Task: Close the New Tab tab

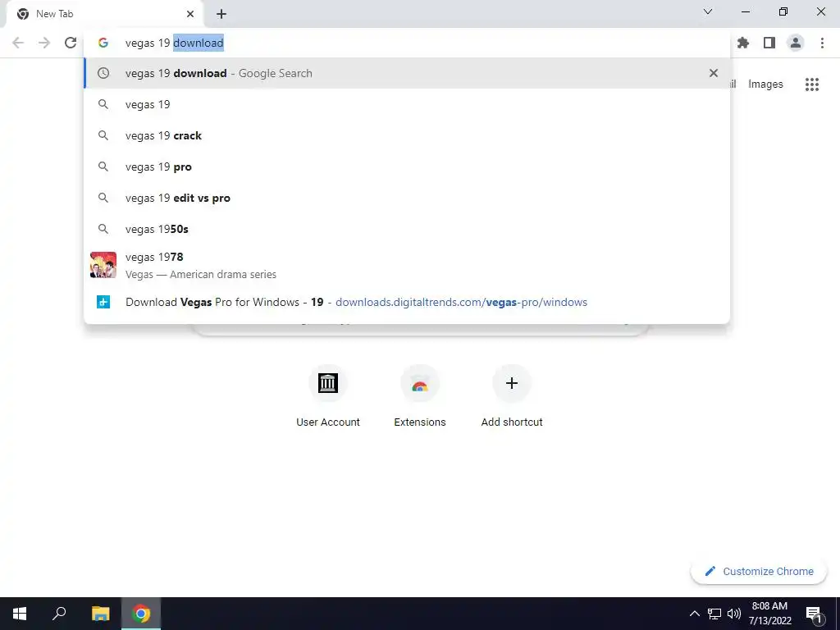Action: tap(190, 14)
